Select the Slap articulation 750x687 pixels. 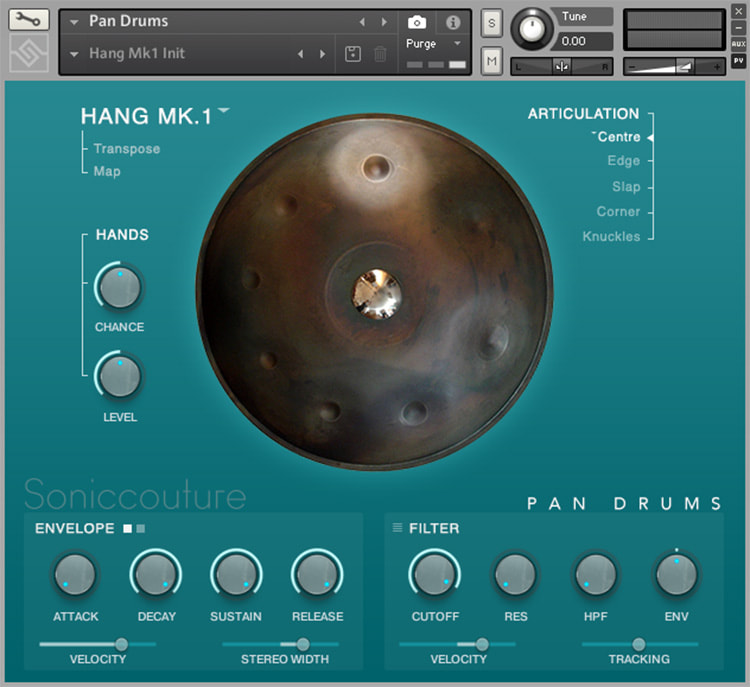click(626, 186)
